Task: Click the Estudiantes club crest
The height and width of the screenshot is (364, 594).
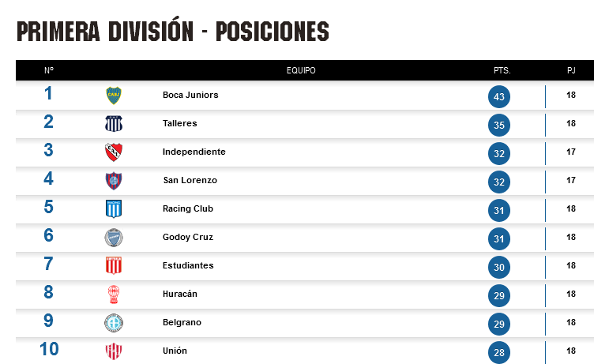Action: [x=114, y=265]
